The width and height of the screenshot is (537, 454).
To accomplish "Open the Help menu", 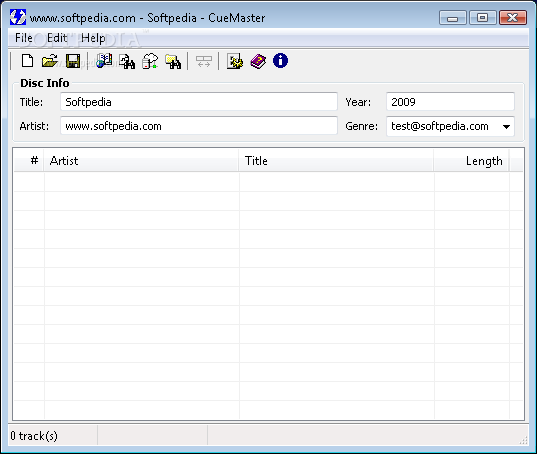I will tap(93, 38).
